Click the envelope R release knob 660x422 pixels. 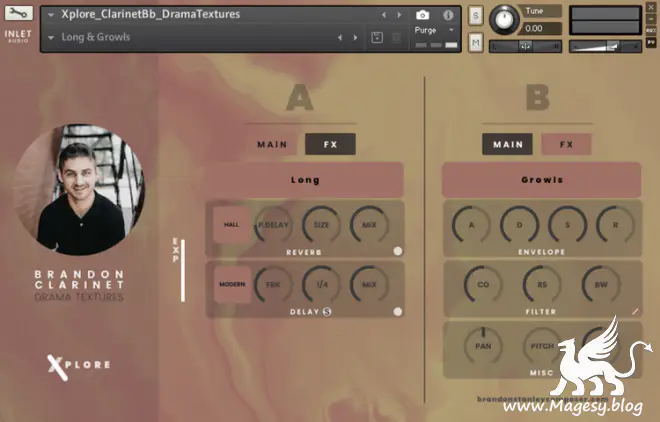pyautogui.click(x=615, y=225)
